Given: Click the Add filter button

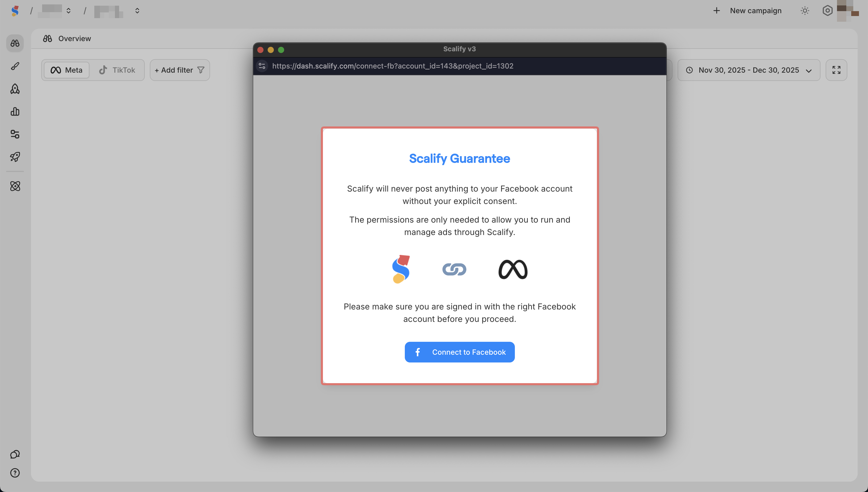Looking at the screenshot, I should (x=180, y=70).
